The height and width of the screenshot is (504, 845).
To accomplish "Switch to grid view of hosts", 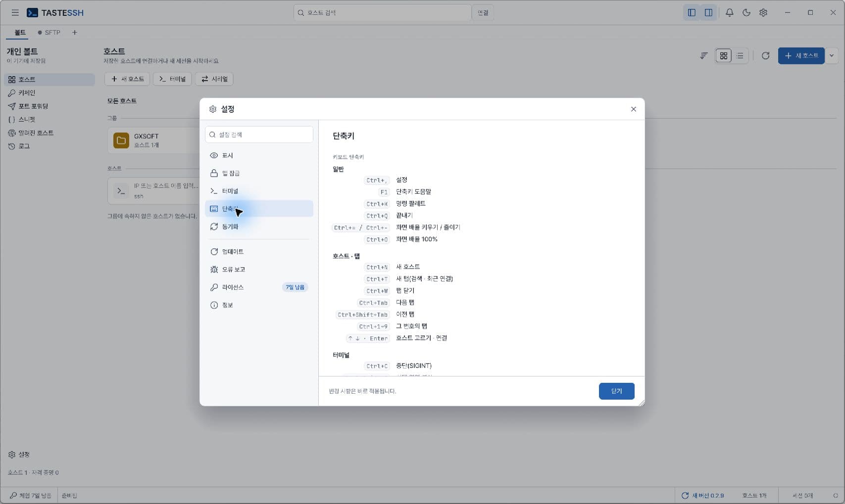I will (x=724, y=56).
